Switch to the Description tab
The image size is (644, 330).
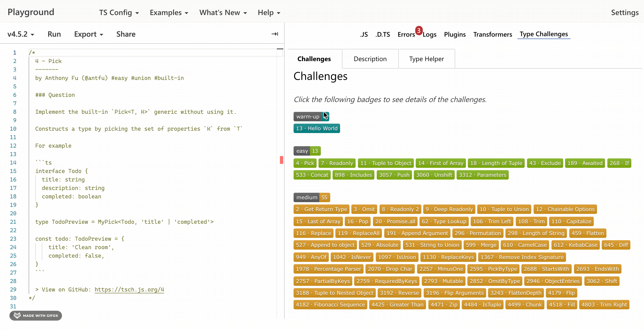[x=370, y=59]
